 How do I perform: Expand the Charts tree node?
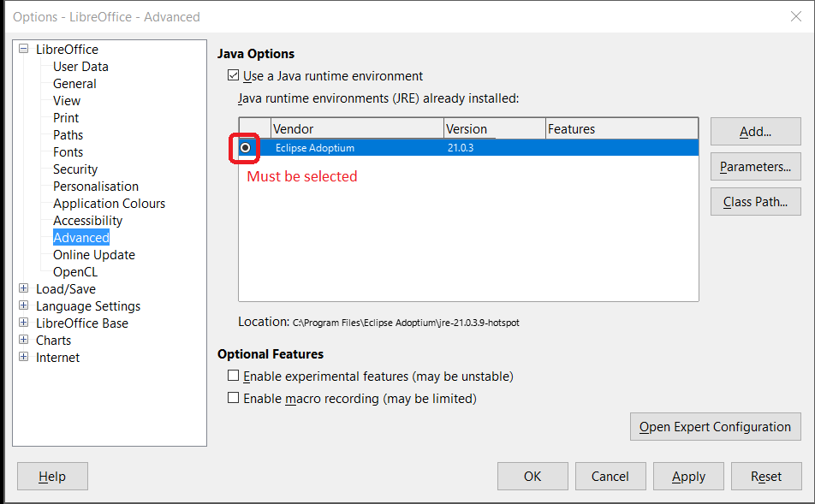tap(23, 340)
